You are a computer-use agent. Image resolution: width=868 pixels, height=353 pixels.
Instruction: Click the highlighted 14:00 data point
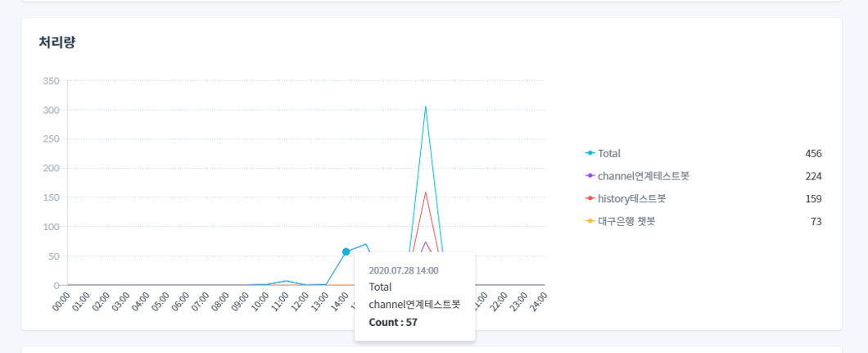346,251
